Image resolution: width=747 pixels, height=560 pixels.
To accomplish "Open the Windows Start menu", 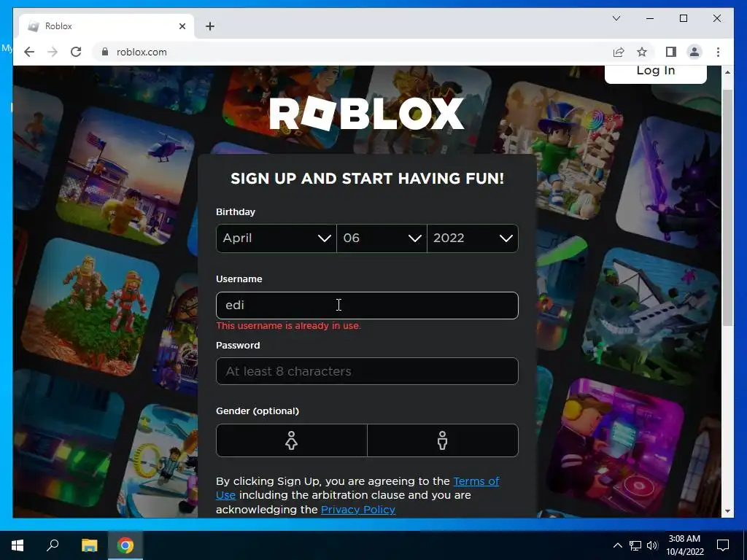I will pyautogui.click(x=18, y=545).
